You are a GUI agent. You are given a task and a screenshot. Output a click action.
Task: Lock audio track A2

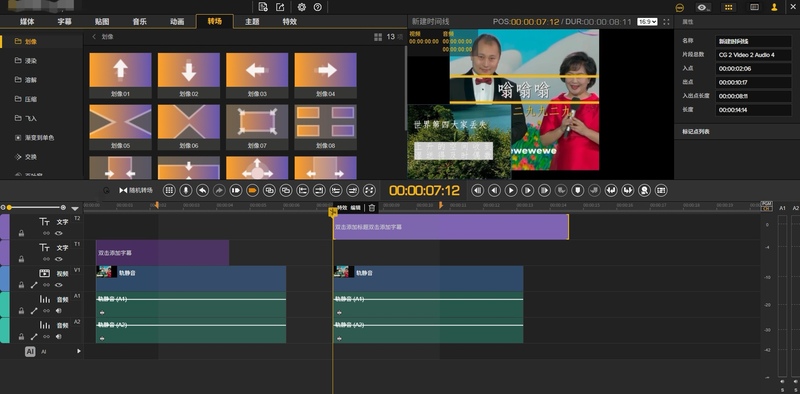[21, 337]
